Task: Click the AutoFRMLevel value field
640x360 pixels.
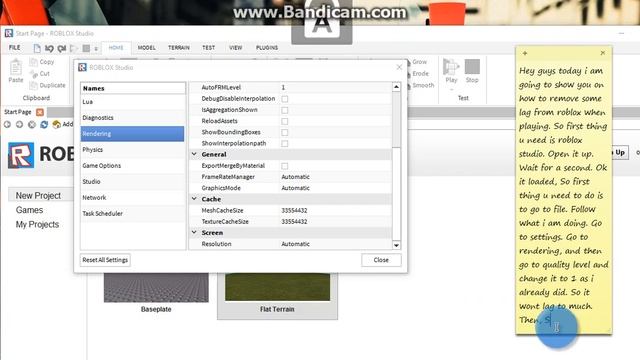Action: [335, 87]
